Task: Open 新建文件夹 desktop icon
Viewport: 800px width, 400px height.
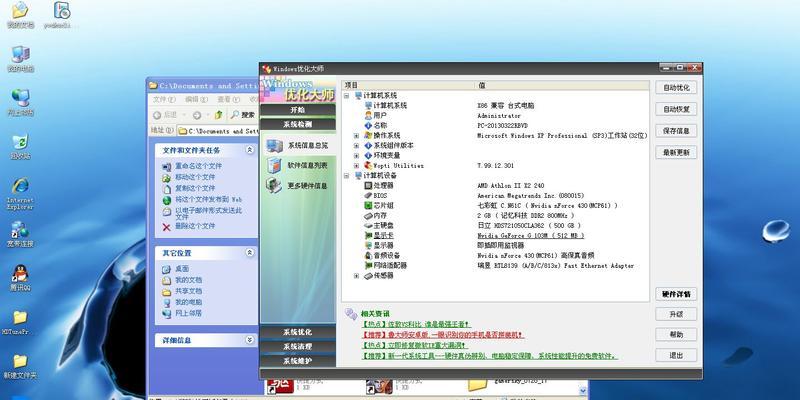Action: tap(20, 366)
